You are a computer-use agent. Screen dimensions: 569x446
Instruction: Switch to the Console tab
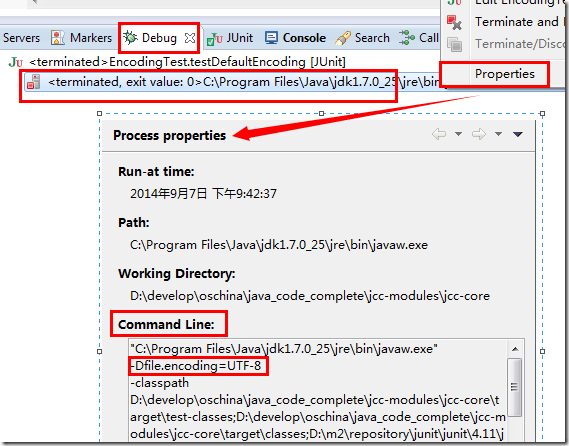[304, 38]
